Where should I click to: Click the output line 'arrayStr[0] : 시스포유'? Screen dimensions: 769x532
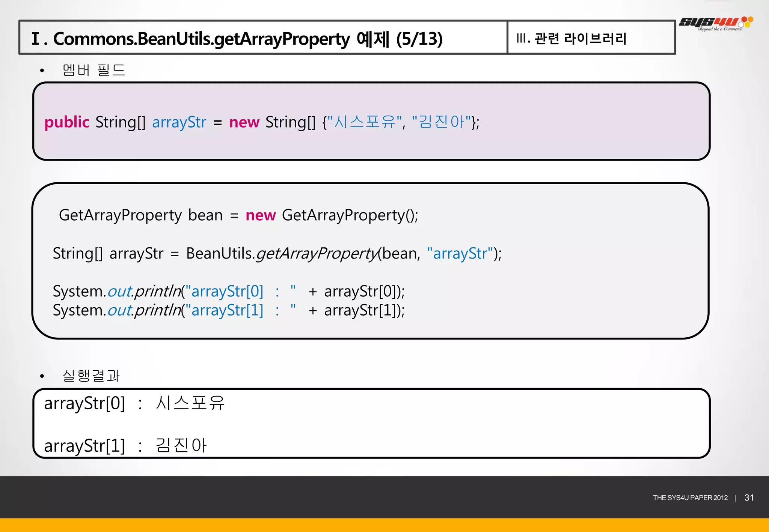tap(134, 404)
